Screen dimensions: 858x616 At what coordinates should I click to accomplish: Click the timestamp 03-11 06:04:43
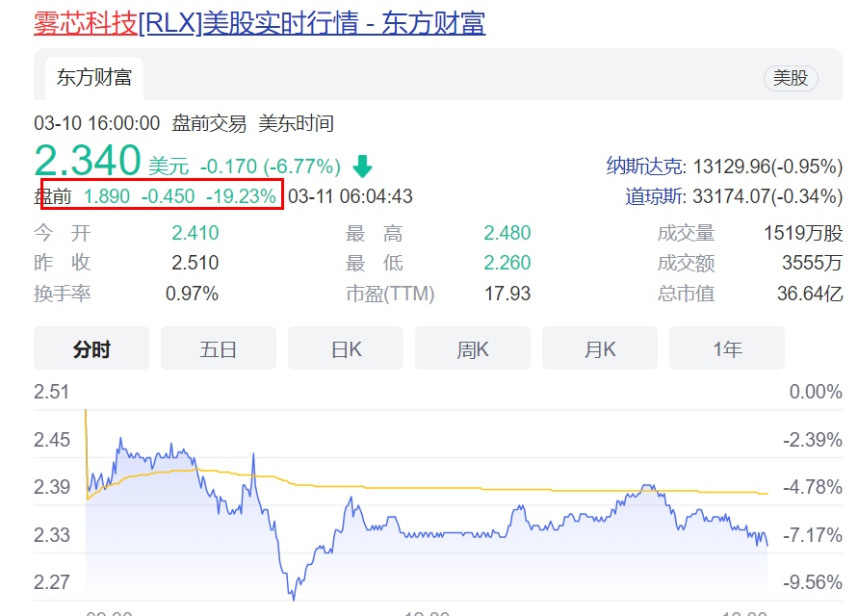tap(351, 195)
